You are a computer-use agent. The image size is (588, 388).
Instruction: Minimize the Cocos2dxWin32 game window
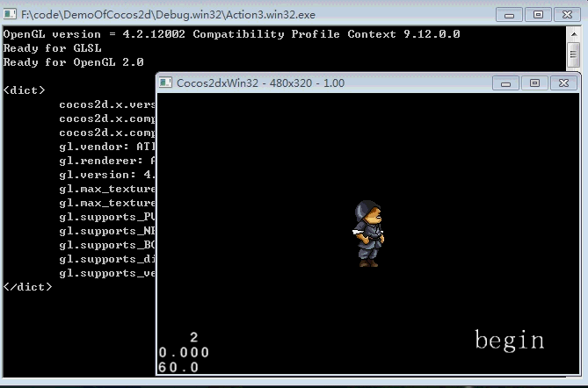(x=505, y=83)
